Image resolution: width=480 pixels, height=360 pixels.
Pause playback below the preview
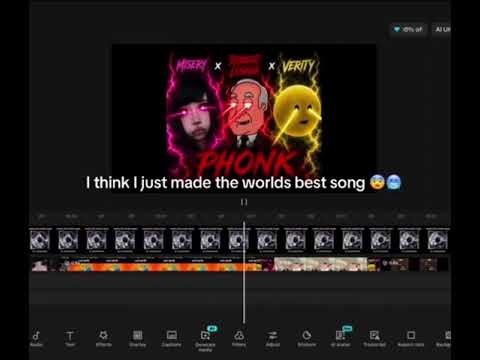[244, 202]
